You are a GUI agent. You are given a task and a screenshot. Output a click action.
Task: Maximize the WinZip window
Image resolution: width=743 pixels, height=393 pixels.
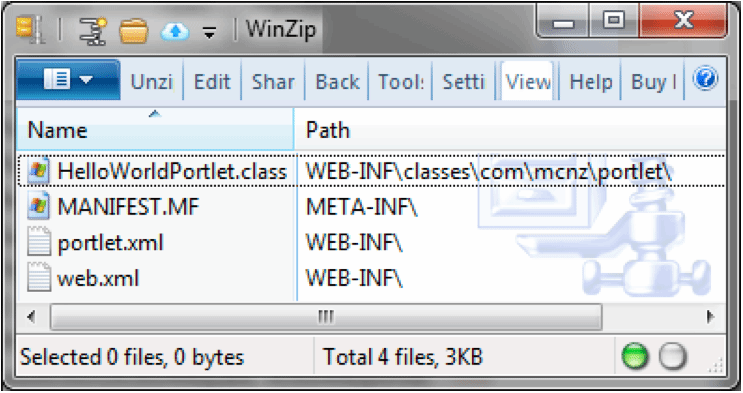click(x=614, y=20)
